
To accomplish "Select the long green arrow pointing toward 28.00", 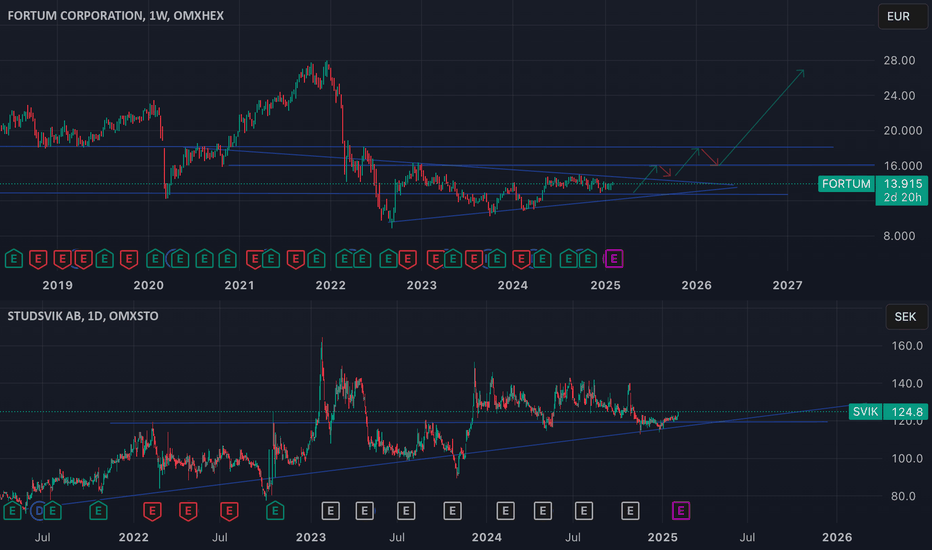I will tap(762, 117).
